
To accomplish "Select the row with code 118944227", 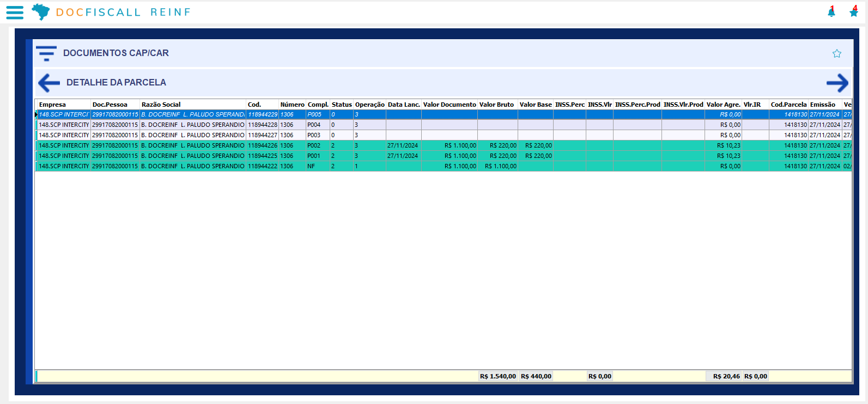I will point(444,136).
